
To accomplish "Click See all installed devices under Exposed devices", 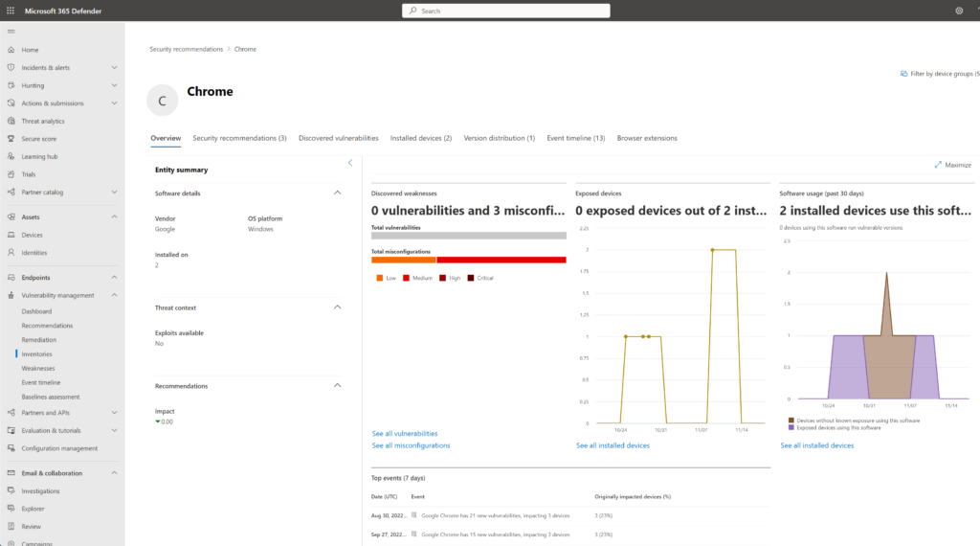I will (x=612, y=445).
